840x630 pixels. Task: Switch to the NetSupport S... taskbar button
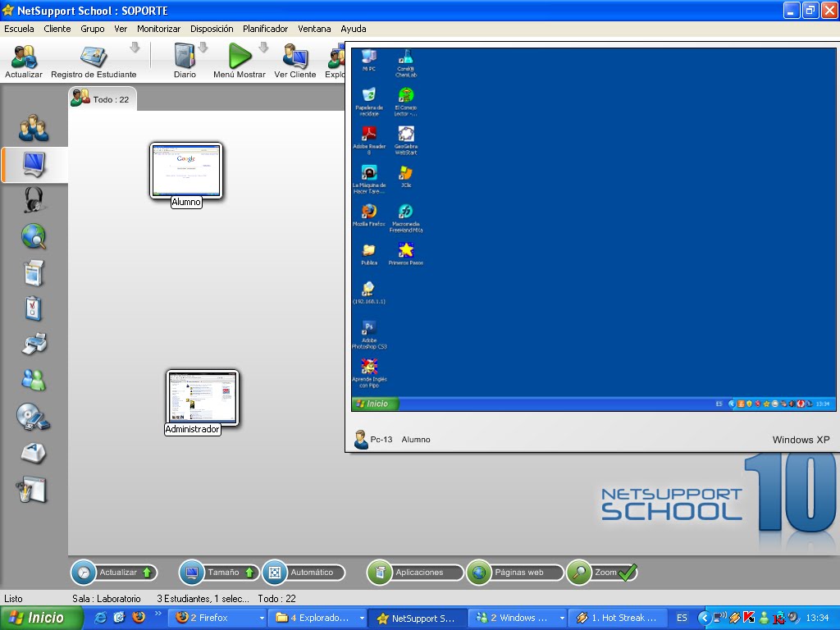click(x=418, y=619)
